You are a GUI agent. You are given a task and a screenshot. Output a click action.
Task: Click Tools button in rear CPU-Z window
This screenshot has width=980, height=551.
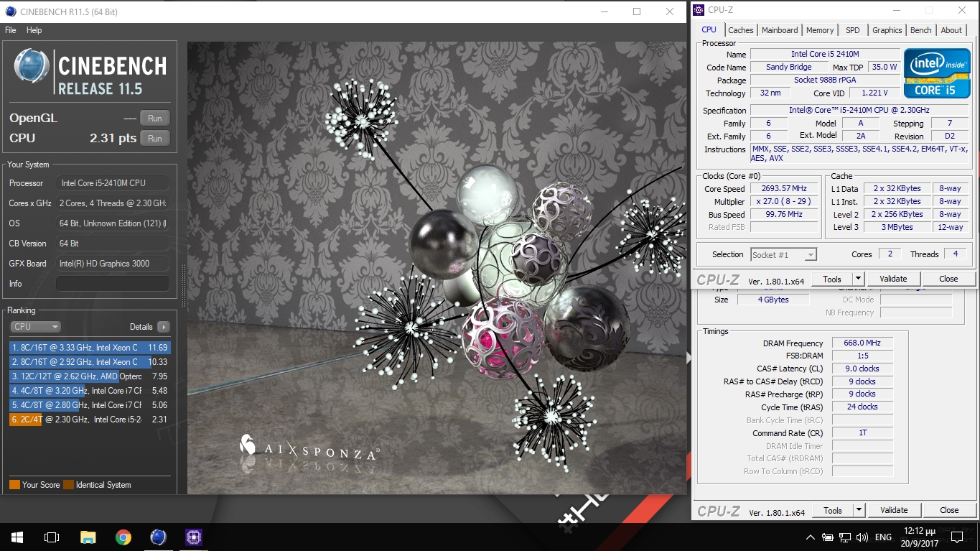833,510
